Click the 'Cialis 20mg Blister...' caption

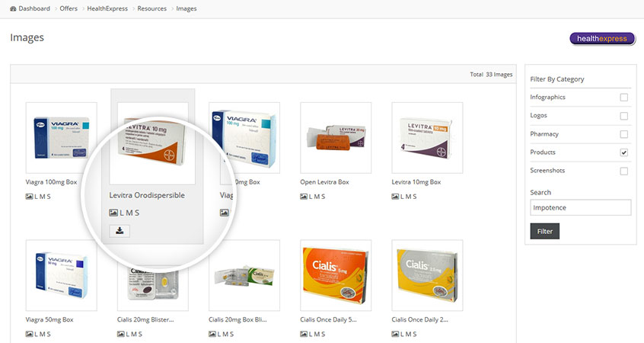coord(145,319)
